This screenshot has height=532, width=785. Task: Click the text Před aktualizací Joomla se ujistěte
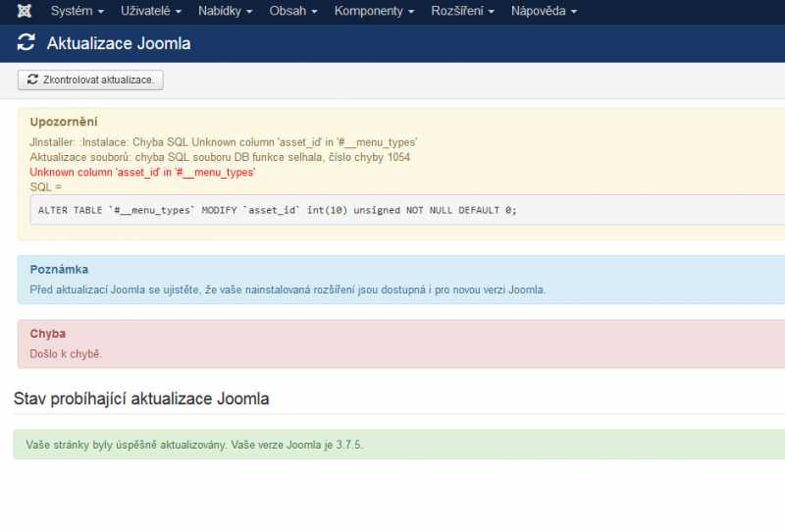(115, 290)
